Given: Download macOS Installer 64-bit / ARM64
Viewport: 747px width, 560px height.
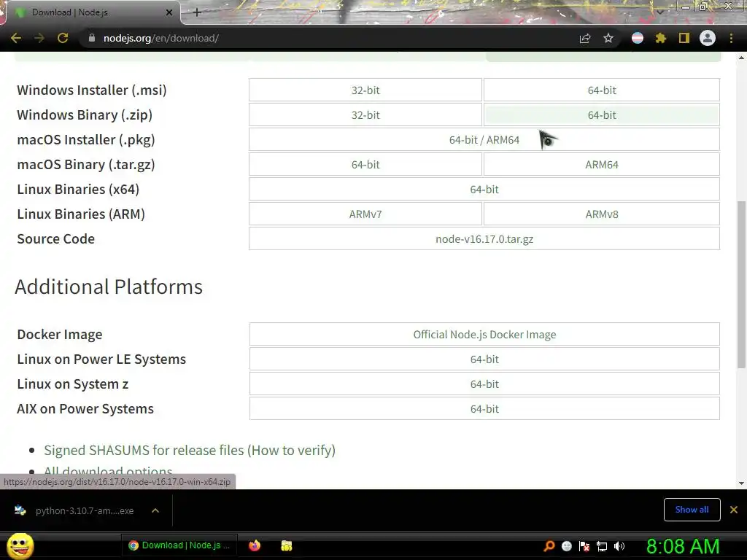Looking at the screenshot, I should pyautogui.click(x=484, y=139).
